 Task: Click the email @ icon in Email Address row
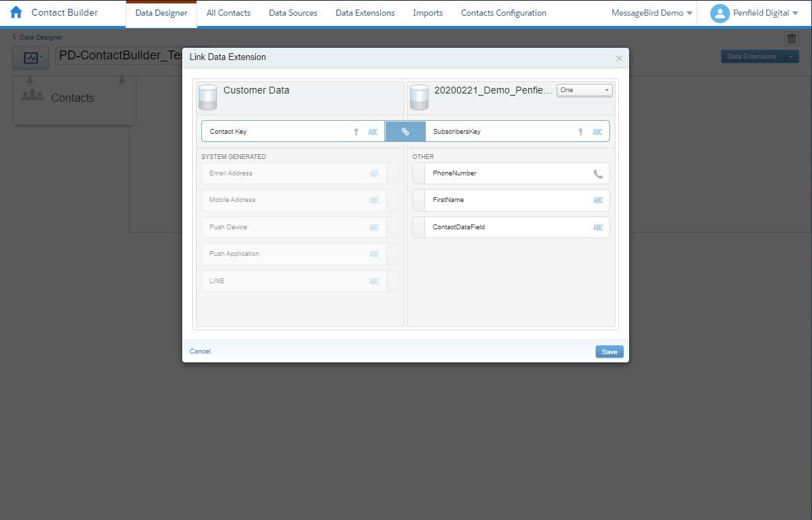pos(374,173)
